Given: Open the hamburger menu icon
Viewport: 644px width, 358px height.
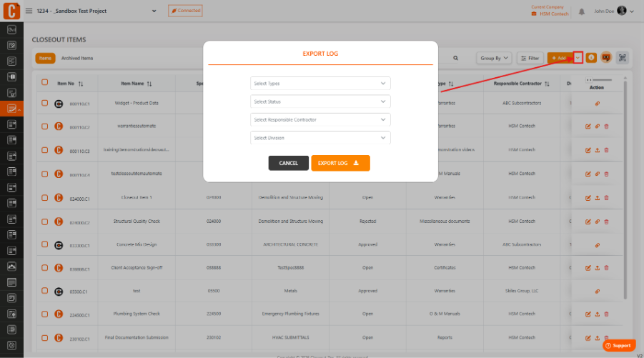Looking at the screenshot, I should click(29, 11).
